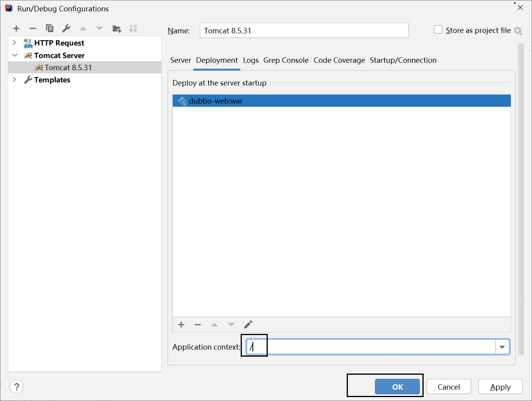Switch to the Server tab
The image size is (532, 401).
click(x=181, y=60)
